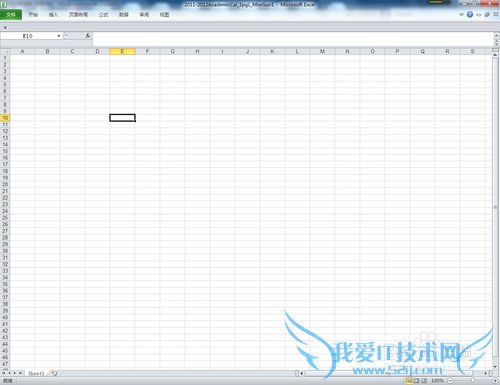Switch to Page Break Preview in status bar

click(x=424, y=381)
